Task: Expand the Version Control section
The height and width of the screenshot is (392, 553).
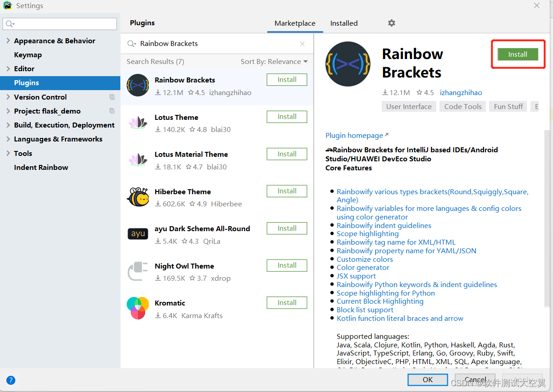Action: pos(8,97)
